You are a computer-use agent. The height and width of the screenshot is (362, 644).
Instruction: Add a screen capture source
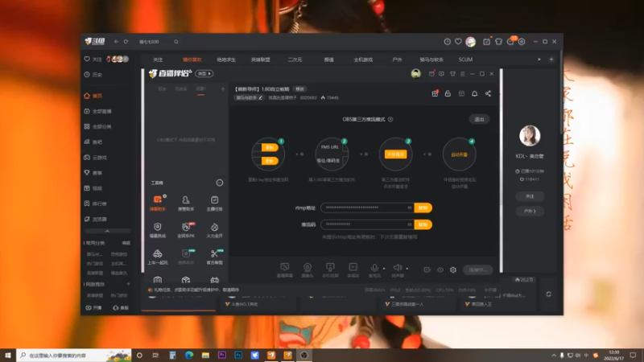point(285,270)
